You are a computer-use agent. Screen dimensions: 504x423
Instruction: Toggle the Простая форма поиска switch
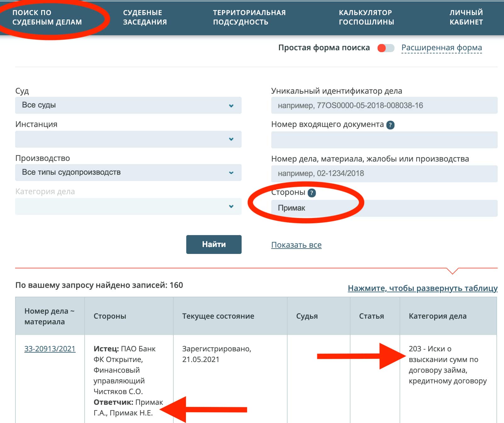click(x=384, y=48)
